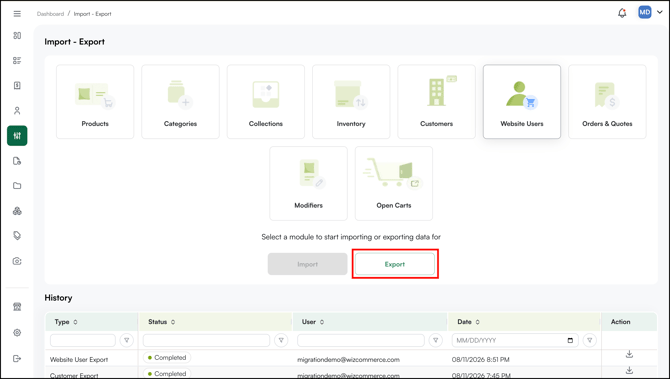Sort the User column header

pyautogui.click(x=313, y=322)
